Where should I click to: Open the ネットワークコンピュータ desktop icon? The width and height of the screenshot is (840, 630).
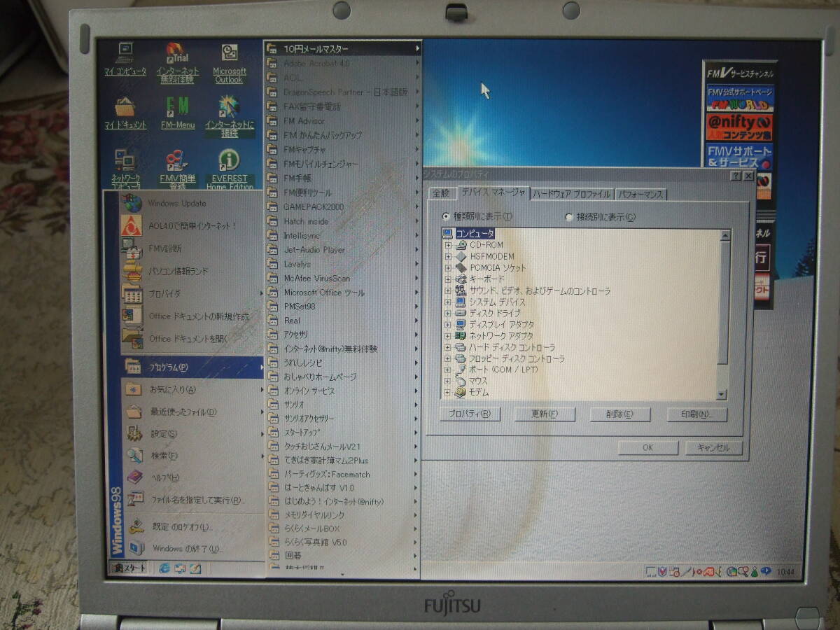[125, 170]
